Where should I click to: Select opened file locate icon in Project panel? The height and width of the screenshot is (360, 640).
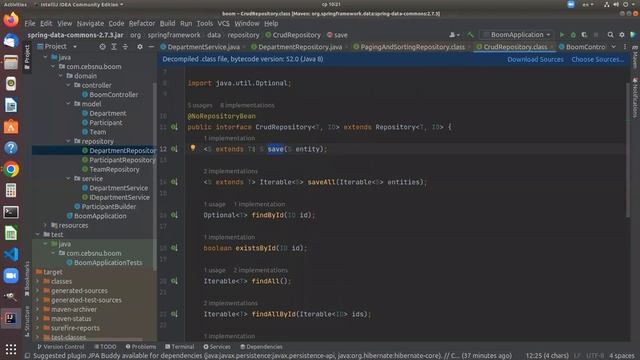(x=102, y=47)
